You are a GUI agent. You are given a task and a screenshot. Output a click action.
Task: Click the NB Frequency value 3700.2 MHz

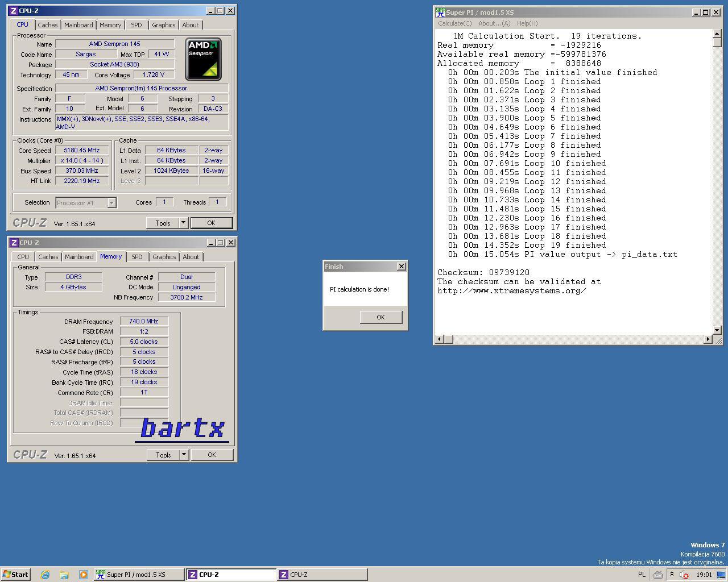click(187, 297)
